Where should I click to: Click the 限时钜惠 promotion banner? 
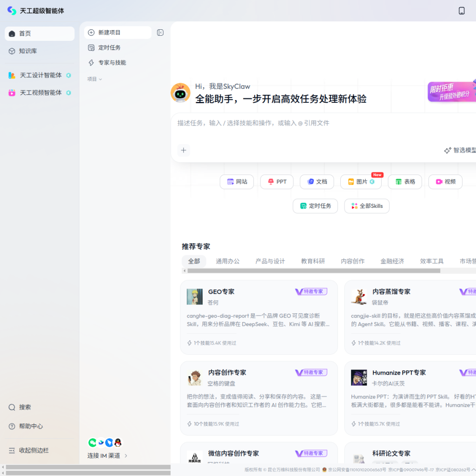click(x=452, y=92)
